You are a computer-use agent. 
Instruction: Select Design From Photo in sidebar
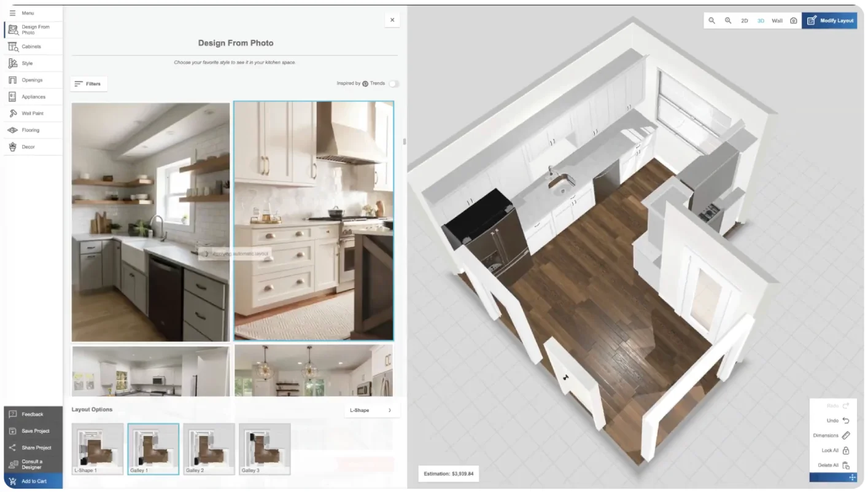[33, 29]
